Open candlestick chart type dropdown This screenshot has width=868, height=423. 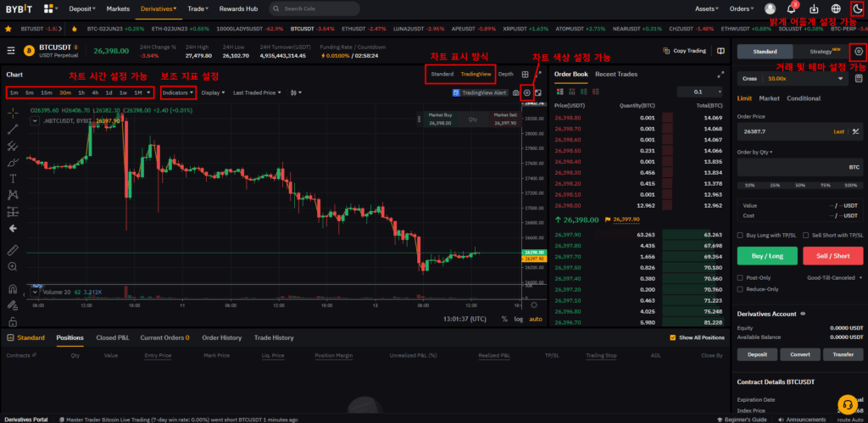click(296, 92)
